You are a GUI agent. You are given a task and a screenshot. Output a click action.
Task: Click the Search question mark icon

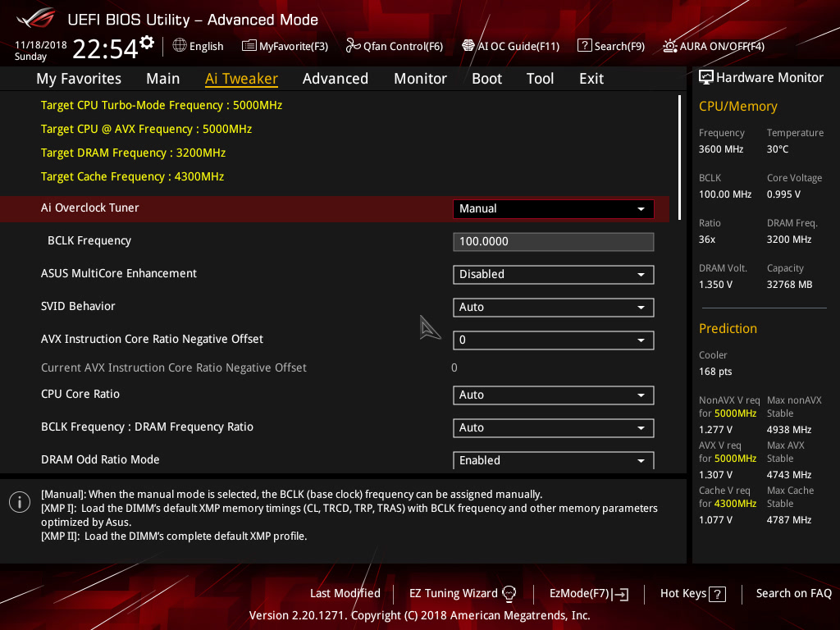(584, 46)
